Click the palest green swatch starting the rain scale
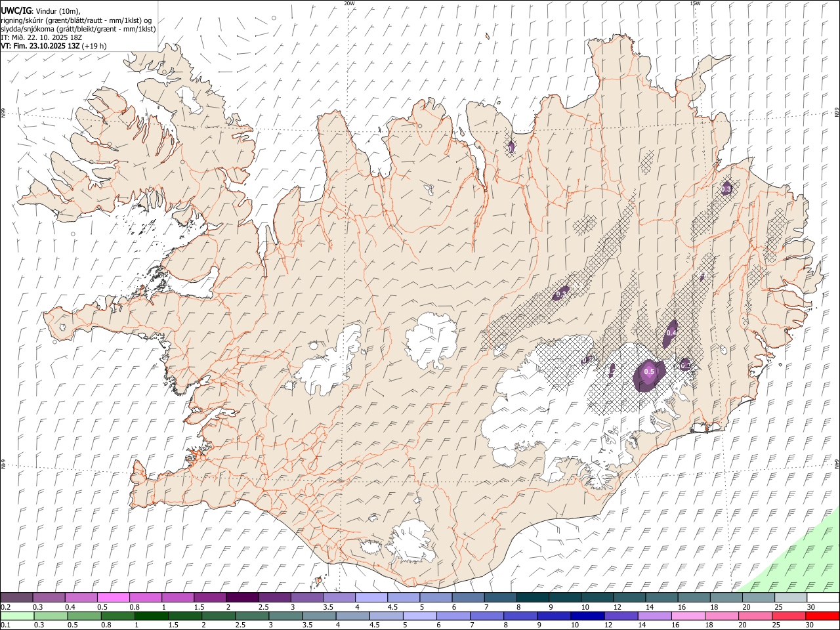This screenshot has height=630, width=840. point(16,616)
